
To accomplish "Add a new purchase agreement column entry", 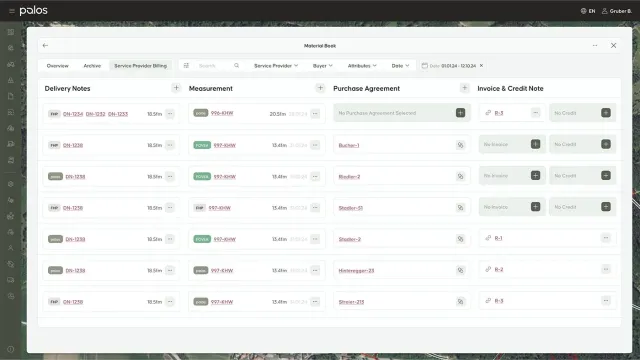I will [x=464, y=88].
